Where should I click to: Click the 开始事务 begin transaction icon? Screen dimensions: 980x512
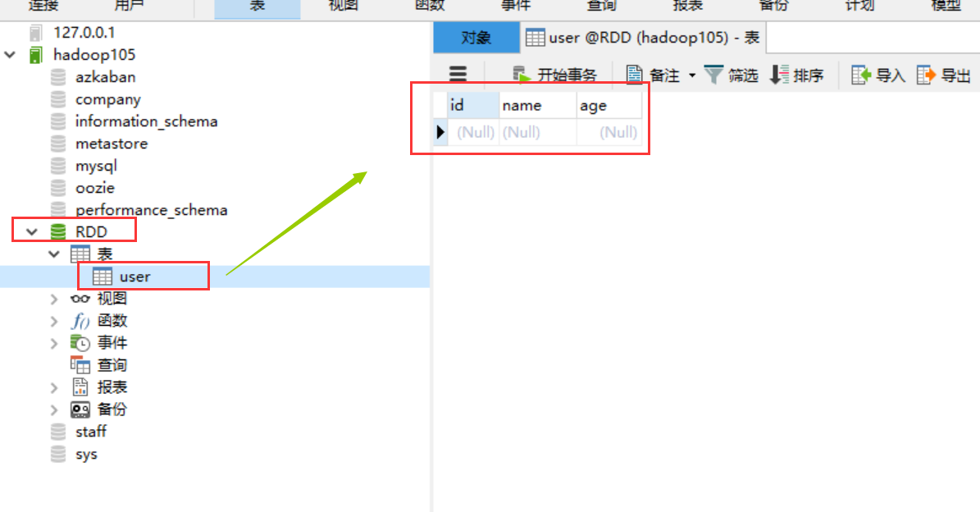522,75
